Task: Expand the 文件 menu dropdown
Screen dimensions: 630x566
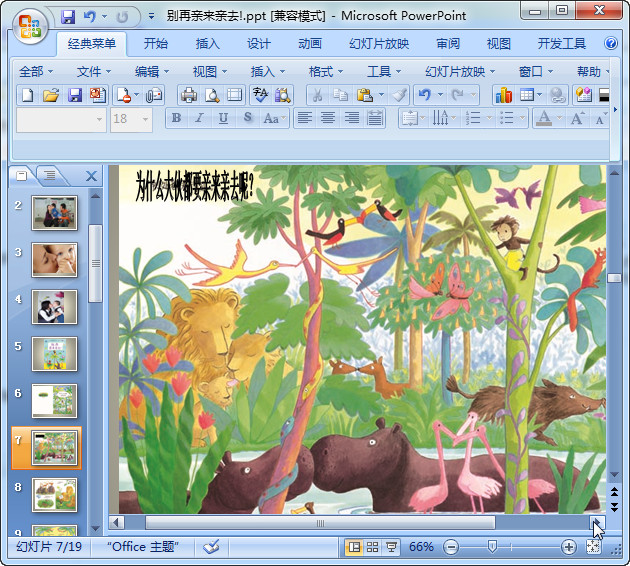Action: point(93,72)
